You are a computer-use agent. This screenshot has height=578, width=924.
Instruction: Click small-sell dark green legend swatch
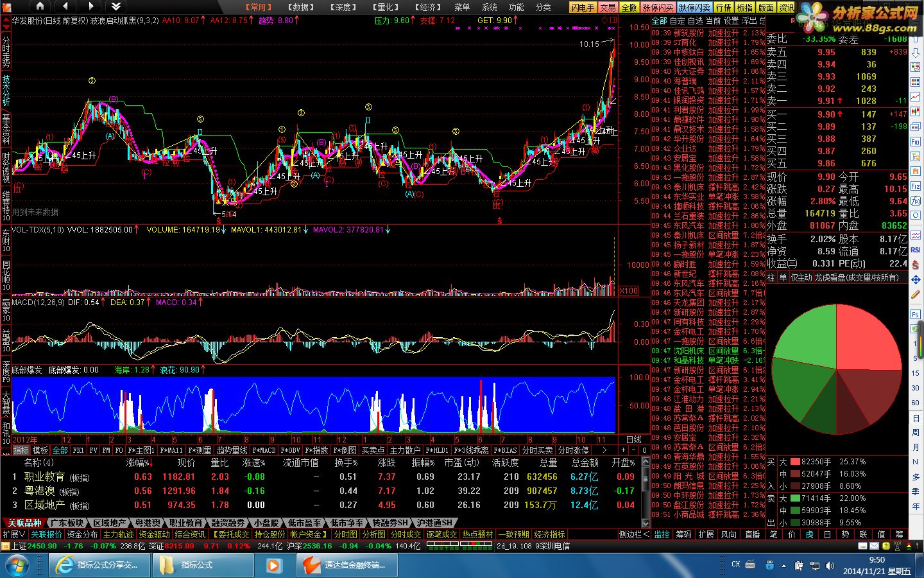(x=795, y=523)
